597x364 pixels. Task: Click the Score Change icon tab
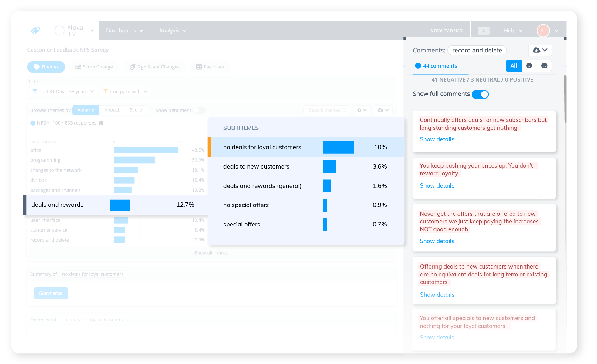click(x=94, y=67)
